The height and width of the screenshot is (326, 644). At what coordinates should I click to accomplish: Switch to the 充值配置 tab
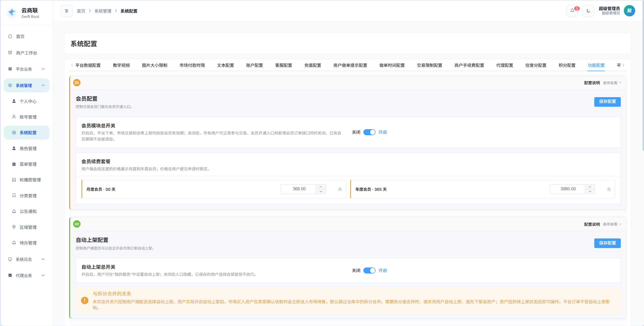tap(312, 65)
